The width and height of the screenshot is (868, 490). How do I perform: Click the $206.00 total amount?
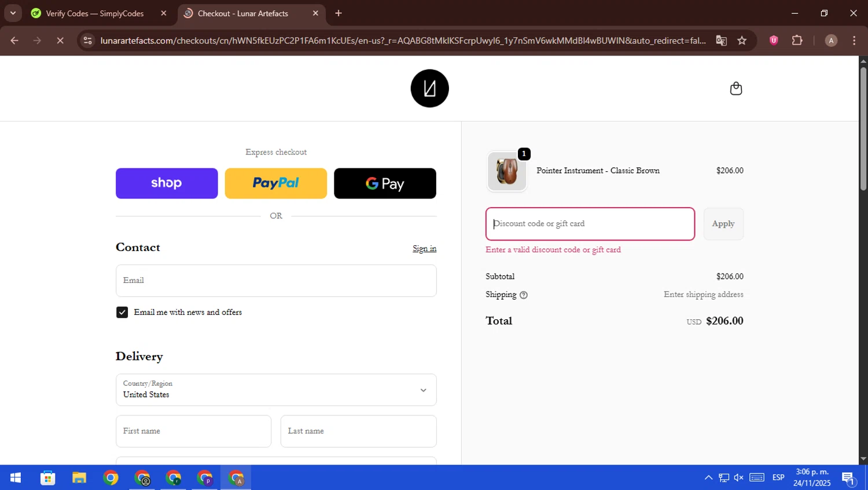pyautogui.click(x=724, y=321)
